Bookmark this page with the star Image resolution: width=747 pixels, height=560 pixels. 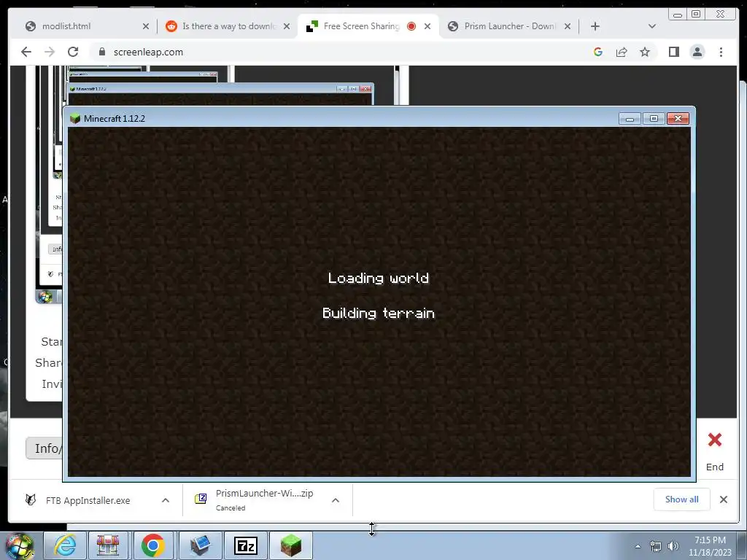coord(645,52)
